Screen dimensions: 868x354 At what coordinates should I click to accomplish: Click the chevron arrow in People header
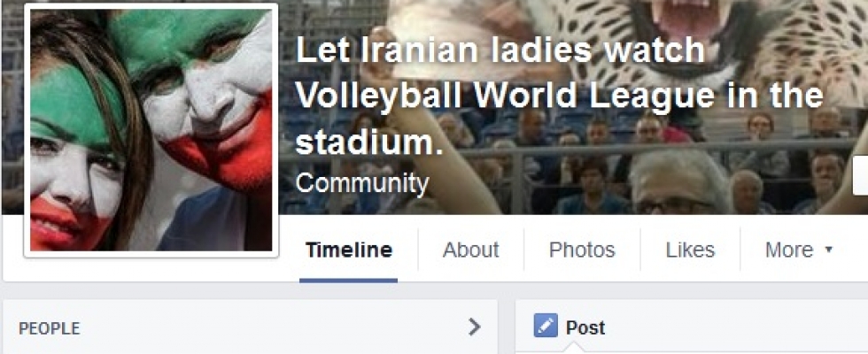475,327
